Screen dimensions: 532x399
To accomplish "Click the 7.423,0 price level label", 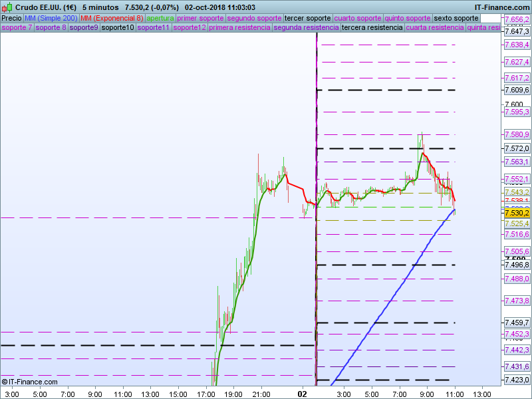I will tap(517, 380).
